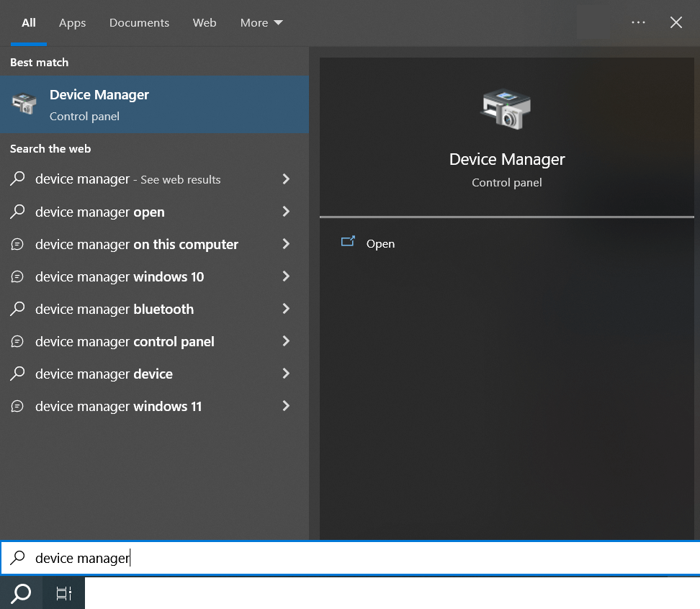700x609 pixels.
Task: Click chat icon beside 'device manager windows 10'
Action: [18, 276]
